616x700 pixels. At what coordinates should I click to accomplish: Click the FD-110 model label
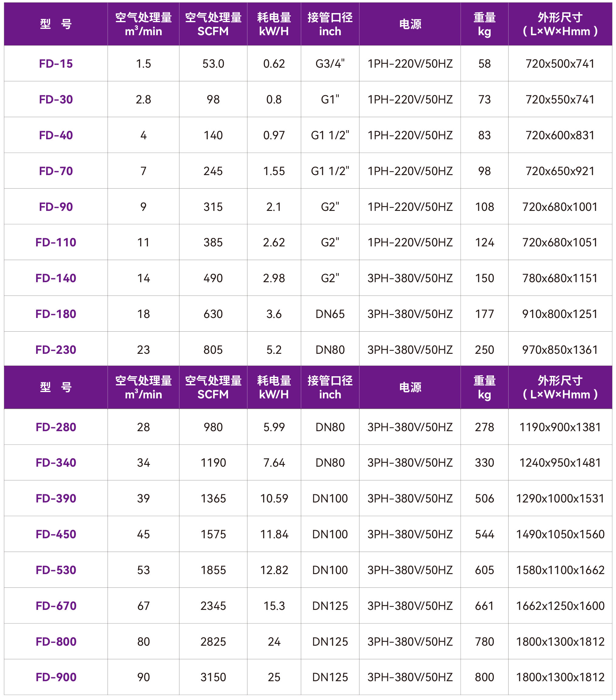coord(56,242)
